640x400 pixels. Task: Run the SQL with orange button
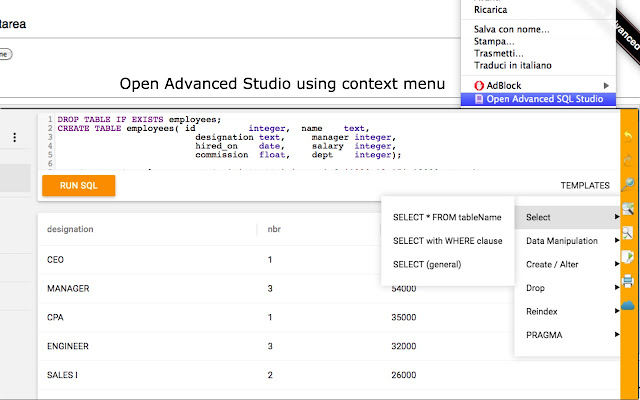point(78,186)
